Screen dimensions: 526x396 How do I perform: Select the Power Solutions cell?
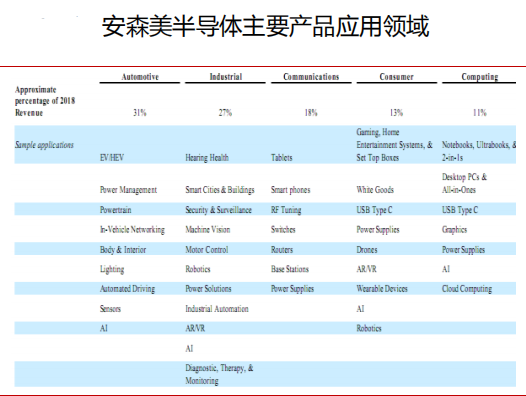tap(208, 289)
